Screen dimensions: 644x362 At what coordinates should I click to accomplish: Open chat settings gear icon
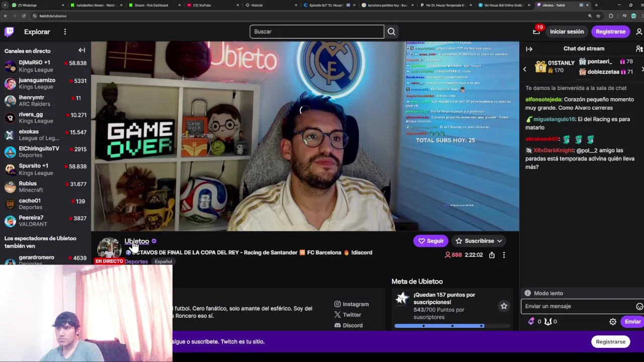[613, 322]
